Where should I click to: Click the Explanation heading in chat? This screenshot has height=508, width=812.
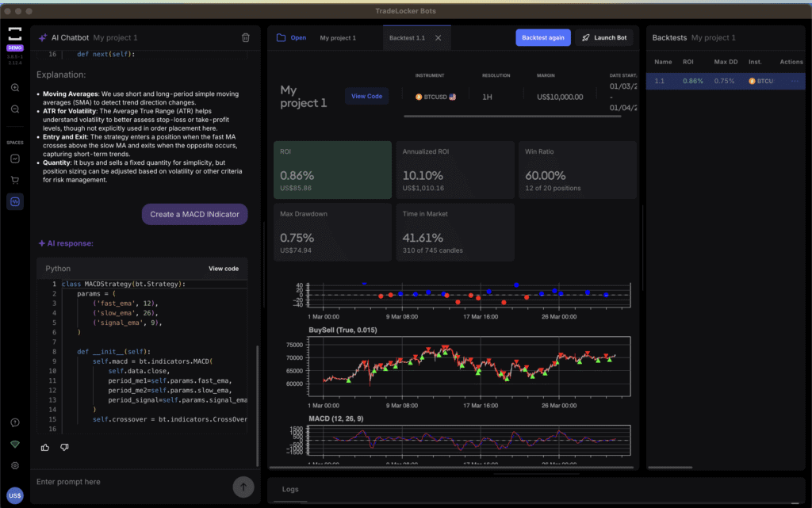click(61, 74)
